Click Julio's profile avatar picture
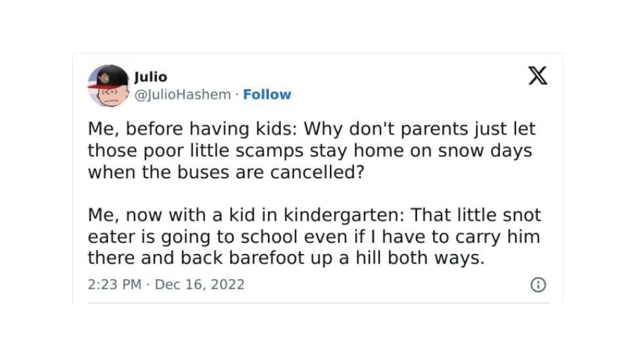Screen dimensions: 644x350 tap(108, 85)
